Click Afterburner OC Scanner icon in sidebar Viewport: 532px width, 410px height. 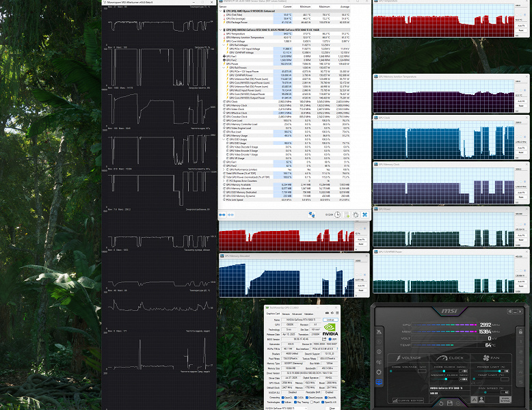click(x=379, y=362)
